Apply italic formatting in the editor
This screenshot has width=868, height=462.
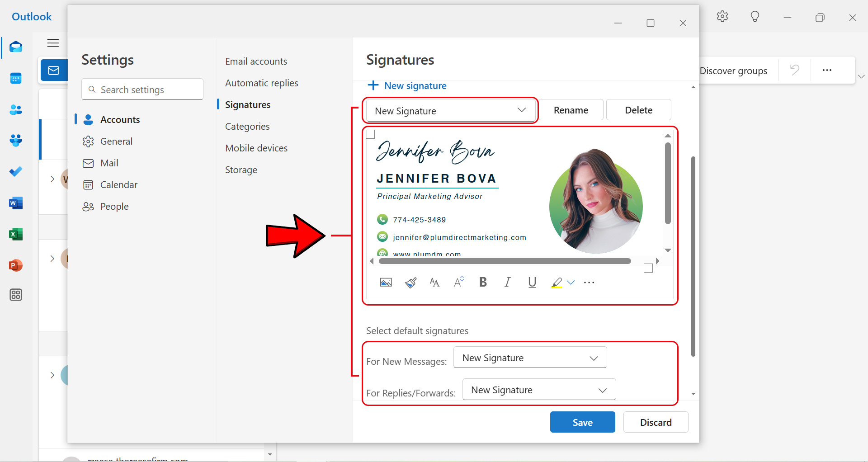(x=507, y=282)
